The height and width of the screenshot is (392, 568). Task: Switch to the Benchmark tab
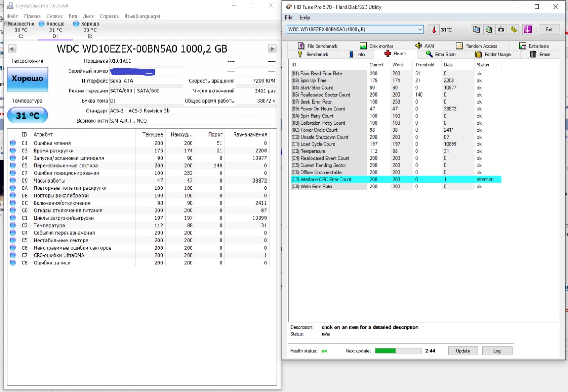pyautogui.click(x=313, y=54)
